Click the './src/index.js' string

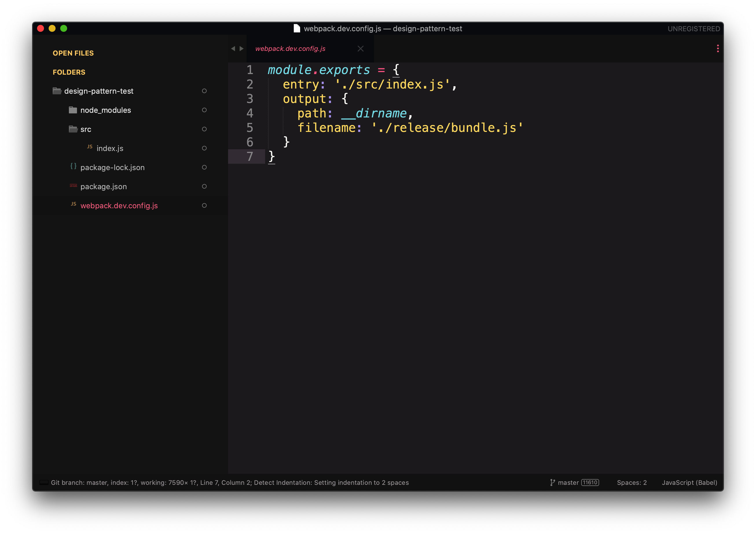[392, 84]
